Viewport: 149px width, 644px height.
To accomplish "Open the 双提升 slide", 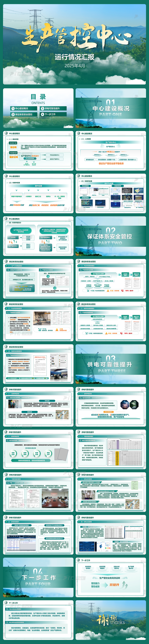I will [x=111, y=578].
